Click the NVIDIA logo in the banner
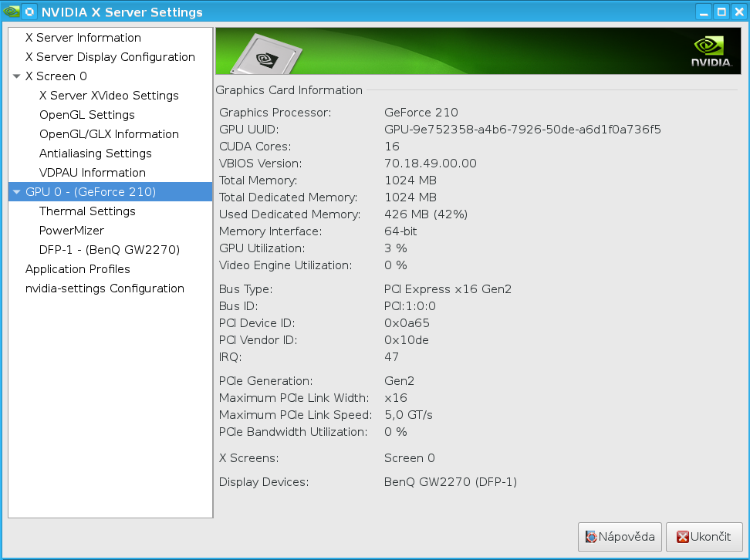750x560 pixels. pyautogui.click(x=711, y=52)
